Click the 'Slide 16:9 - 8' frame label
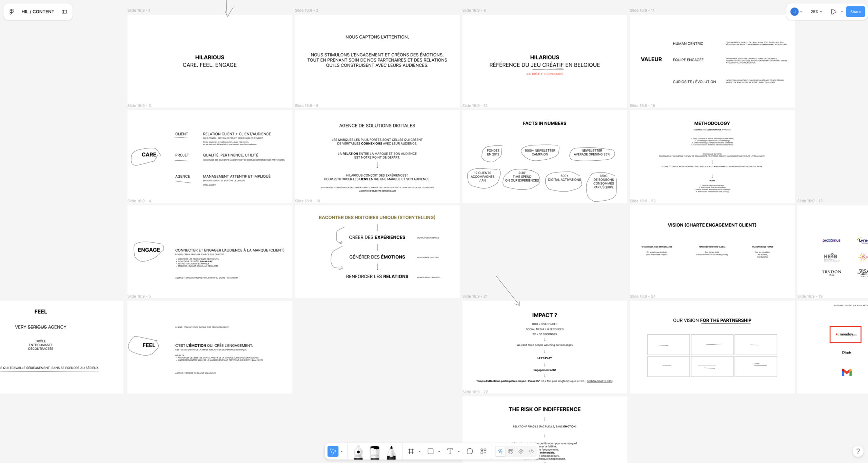868x463 pixels. (x=474, y=11)
